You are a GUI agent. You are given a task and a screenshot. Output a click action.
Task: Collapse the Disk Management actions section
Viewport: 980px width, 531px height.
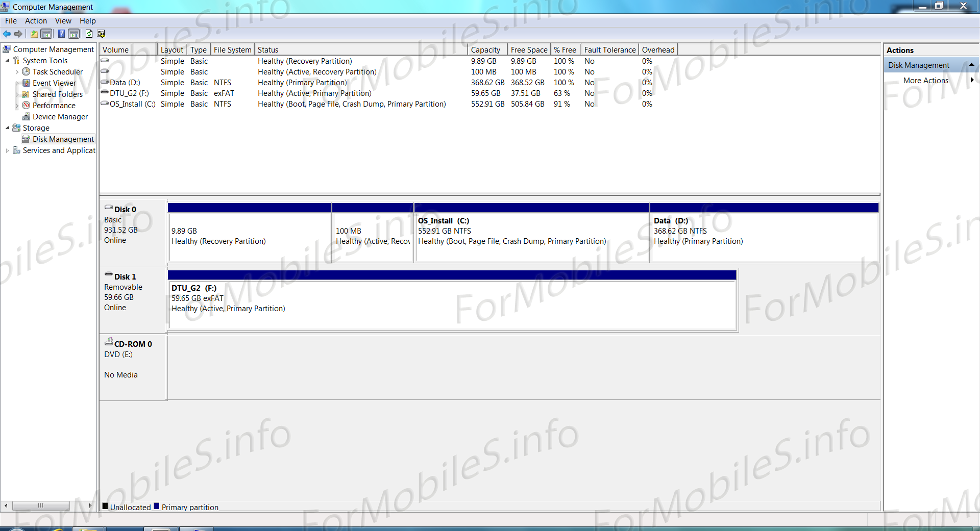click(971, 65)
